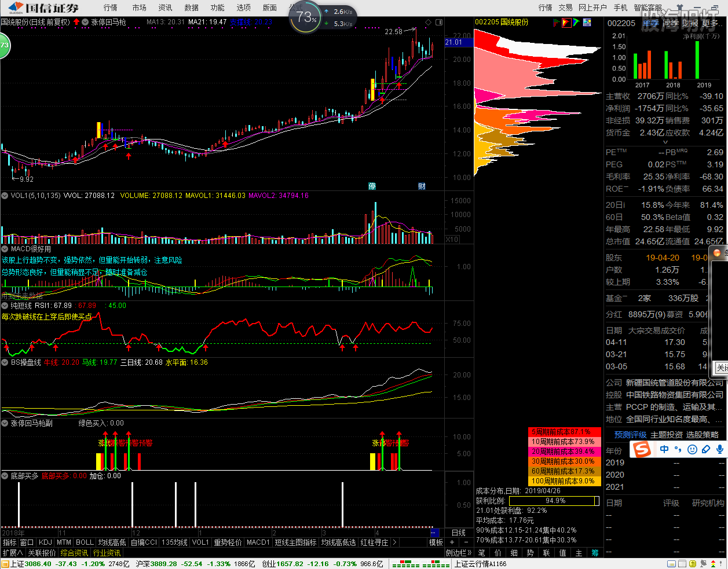Click the first cost-distribution style icon
The image size is (728, 569).
[557, 23]
